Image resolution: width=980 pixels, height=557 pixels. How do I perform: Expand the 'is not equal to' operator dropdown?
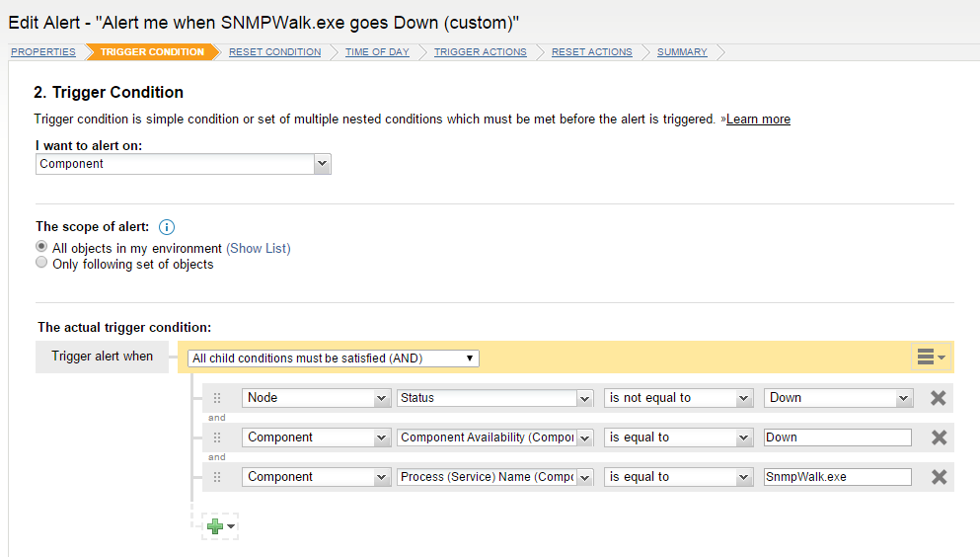[678, 398]
